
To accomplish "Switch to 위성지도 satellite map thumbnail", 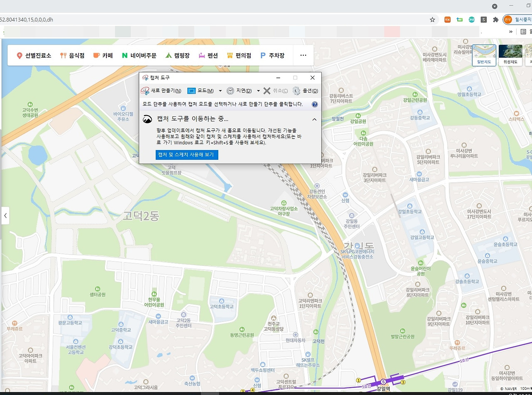I will click(x=510, y=55).
